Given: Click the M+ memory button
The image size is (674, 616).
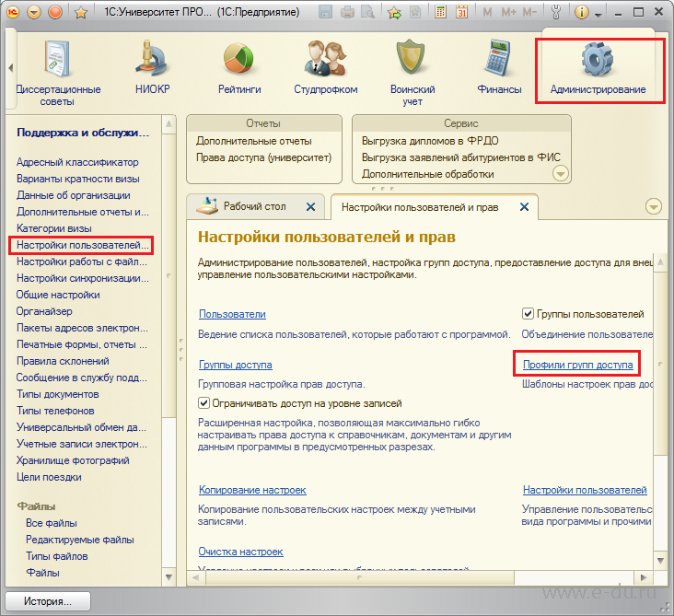Looking at the screenshot, I should [x=509, y=12].
